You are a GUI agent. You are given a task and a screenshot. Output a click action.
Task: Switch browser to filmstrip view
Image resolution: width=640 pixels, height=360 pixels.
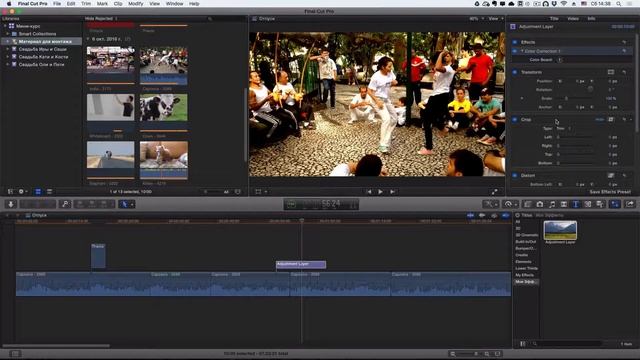(38, 191)
